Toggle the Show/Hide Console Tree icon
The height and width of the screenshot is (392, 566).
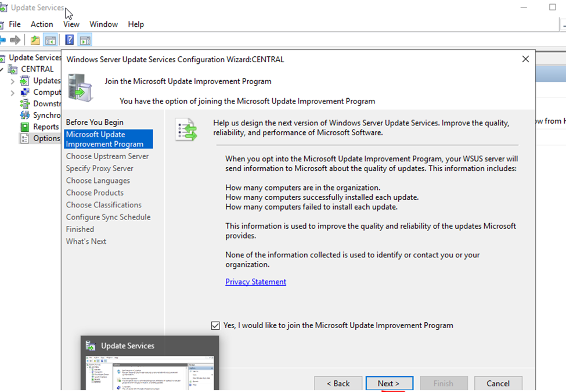[51, 40]
